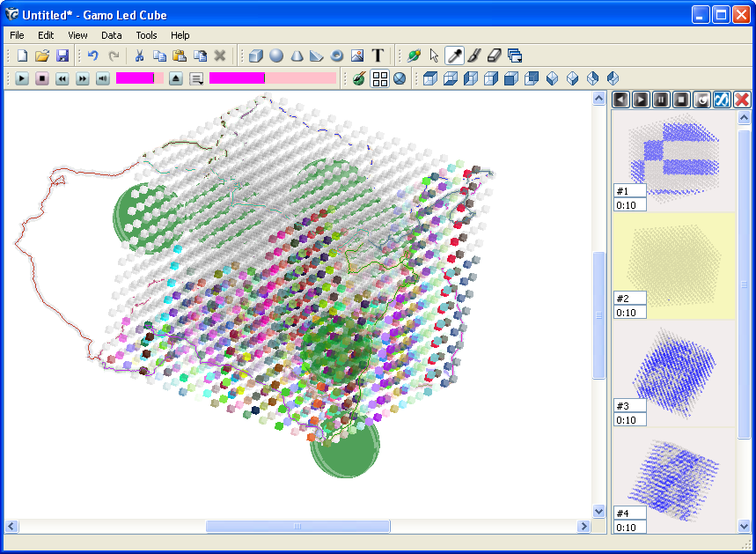756x554 pixels.
Task: Go to previous frame in frames panel
Action: [x=621, y=100]
